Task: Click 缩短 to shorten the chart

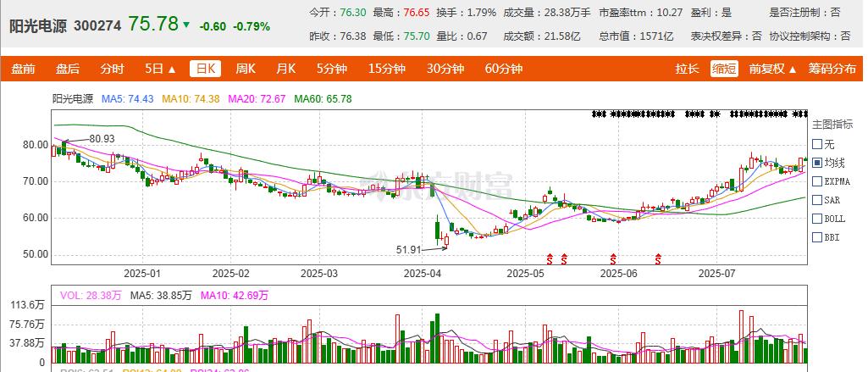Action: tap(725, 69)
